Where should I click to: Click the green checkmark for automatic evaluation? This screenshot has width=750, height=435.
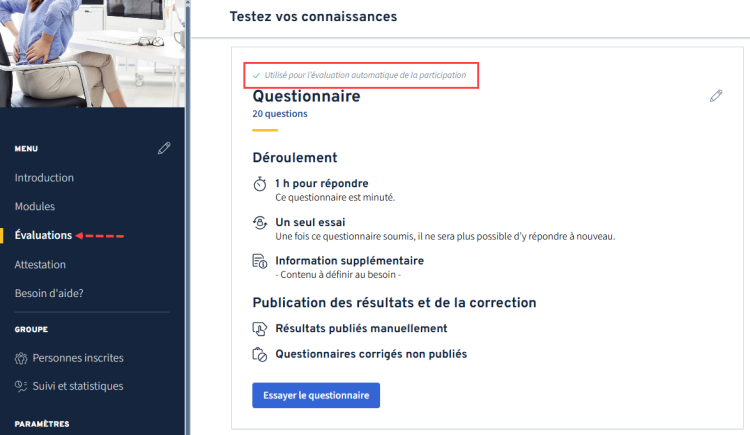(x=257, y=75)
